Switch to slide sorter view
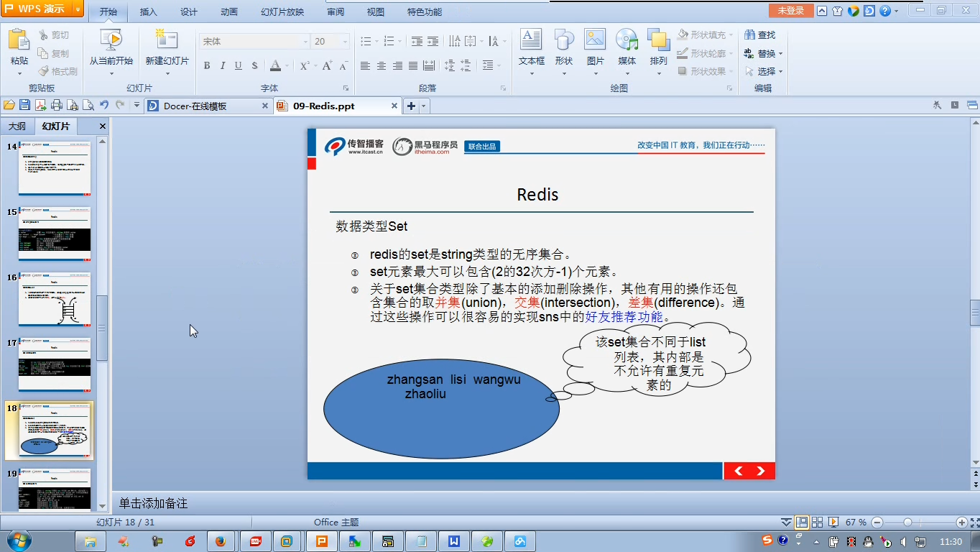The height and width of the screenshot is (552, 980). [x=818, y=522]
